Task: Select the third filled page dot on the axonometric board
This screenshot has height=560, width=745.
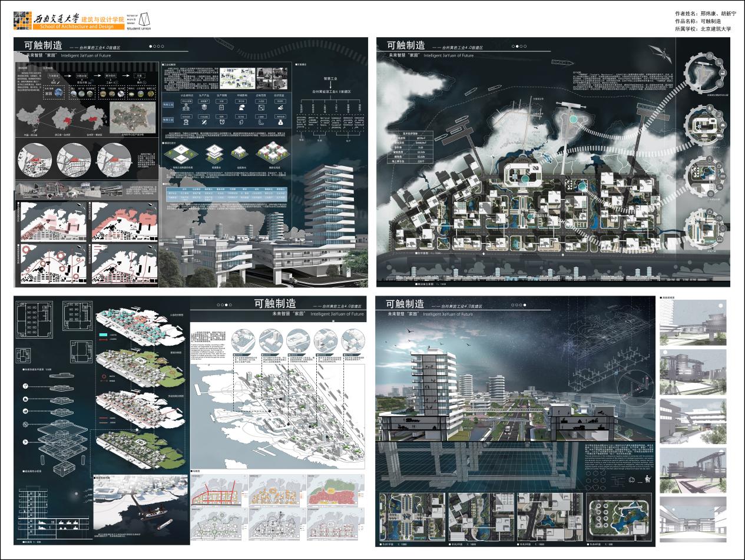Action: pyautogui.click(x=227, y=305)
